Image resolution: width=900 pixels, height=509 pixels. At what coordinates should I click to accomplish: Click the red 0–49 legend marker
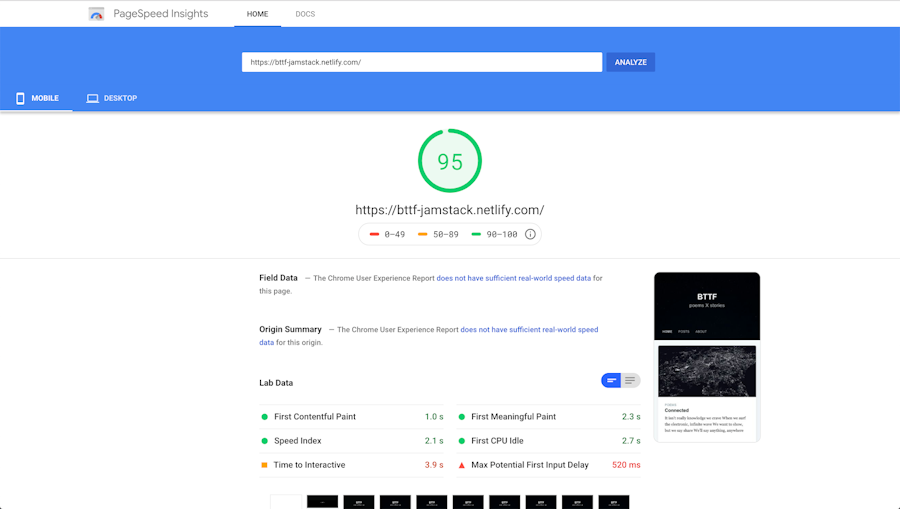[x=374, y=234]
